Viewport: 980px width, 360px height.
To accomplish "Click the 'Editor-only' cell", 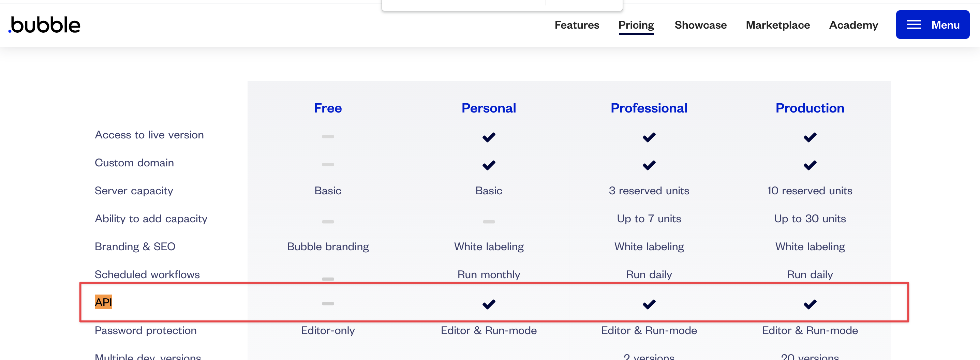I will [x=328, y=330].
